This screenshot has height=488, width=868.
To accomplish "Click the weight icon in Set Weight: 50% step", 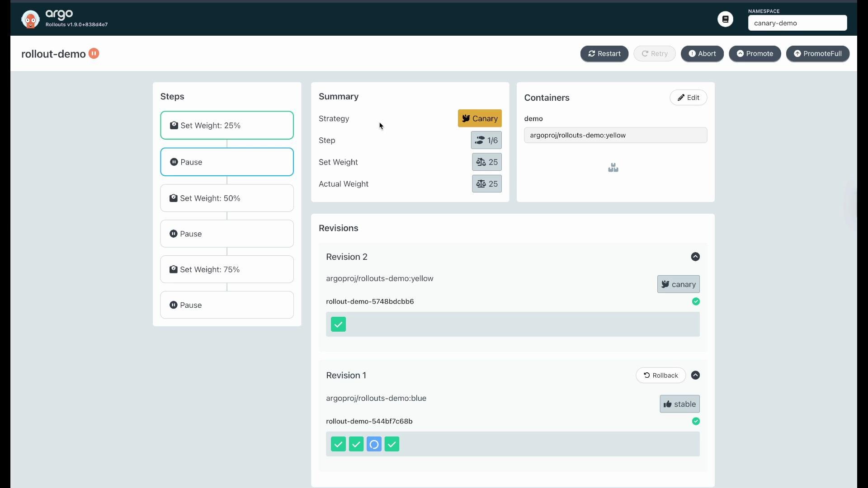I will (x=174, y=198).
